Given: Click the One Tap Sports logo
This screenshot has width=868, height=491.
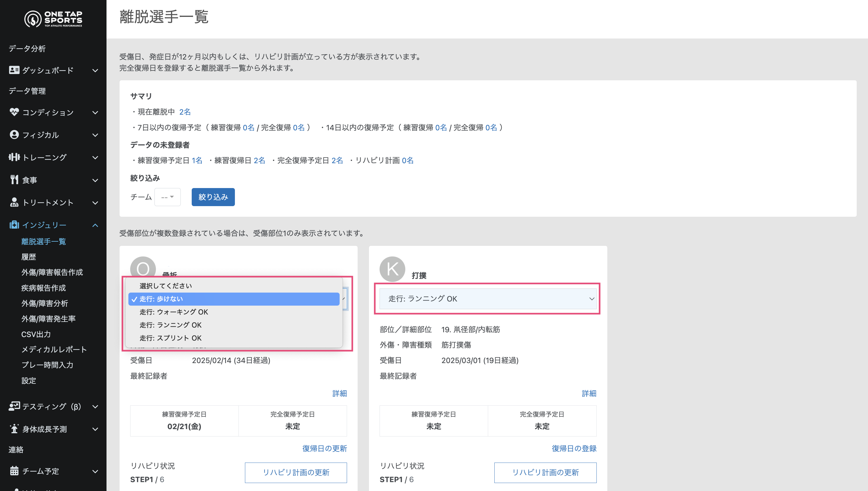Looking at the screenshot, I should click(x=53, y=19).
